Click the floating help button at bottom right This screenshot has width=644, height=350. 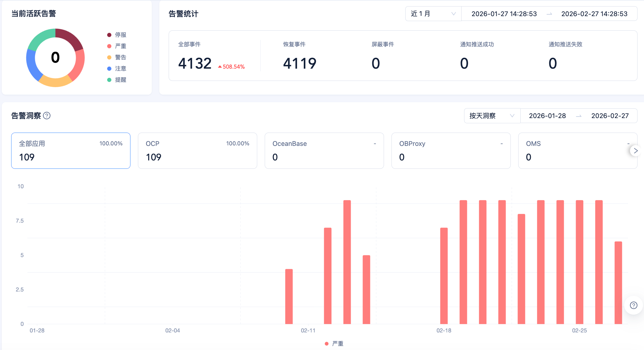click(x=633, y=305)
